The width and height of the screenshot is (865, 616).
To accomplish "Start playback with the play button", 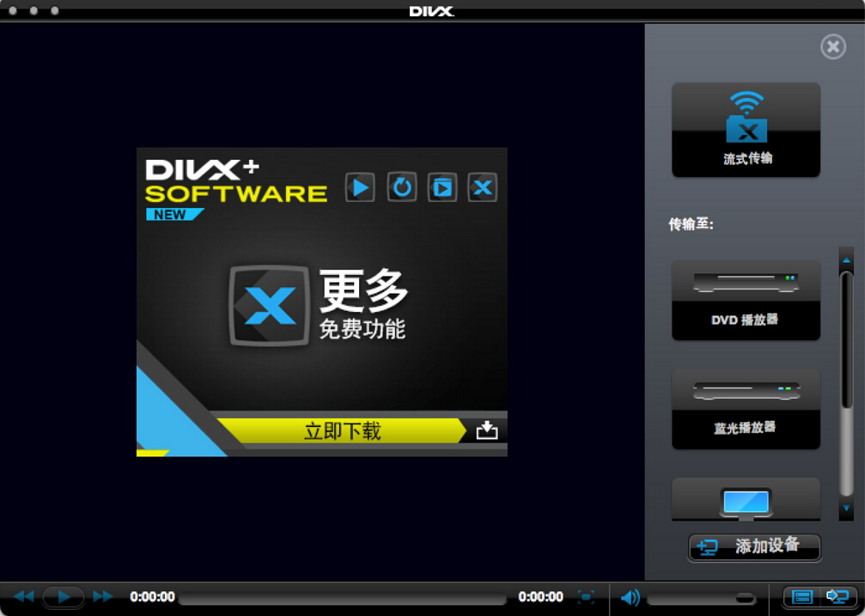I will pos(64,597).
